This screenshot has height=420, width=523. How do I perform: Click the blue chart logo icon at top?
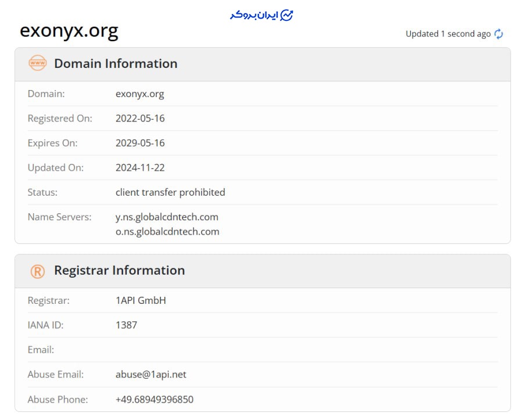(x=286, y=15)
